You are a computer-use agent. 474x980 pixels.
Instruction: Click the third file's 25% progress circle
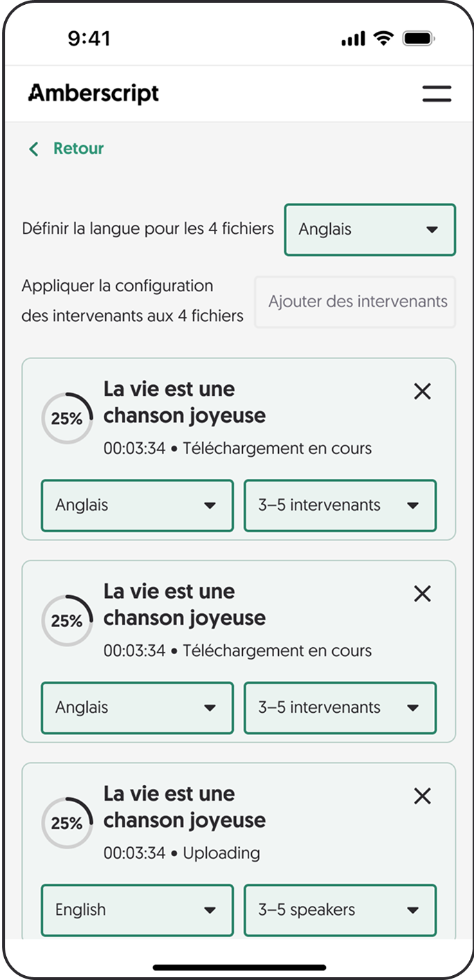(x=67, y=823)
